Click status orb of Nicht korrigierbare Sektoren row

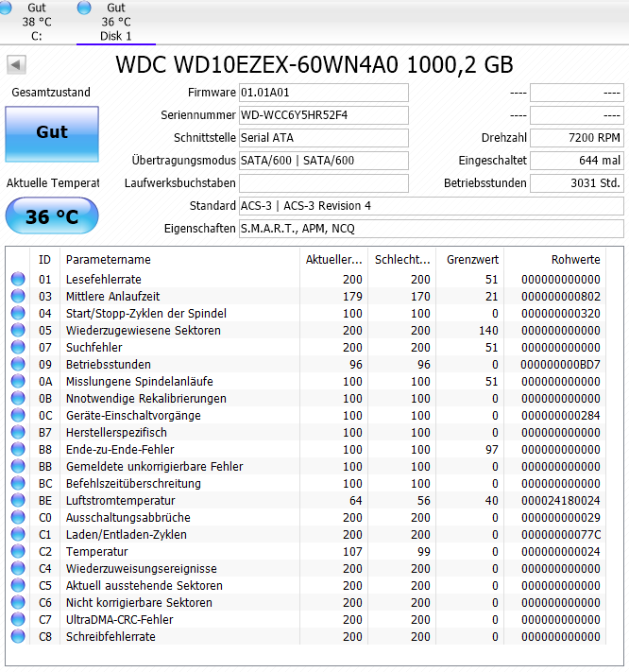click(18, 603)
